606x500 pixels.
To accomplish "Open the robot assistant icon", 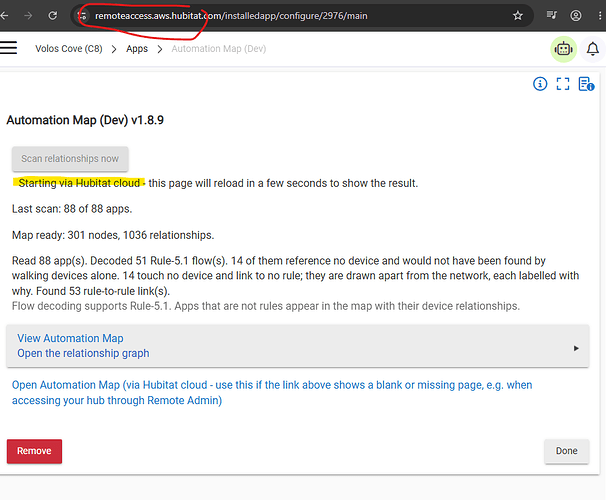I will tap(563, 49).
